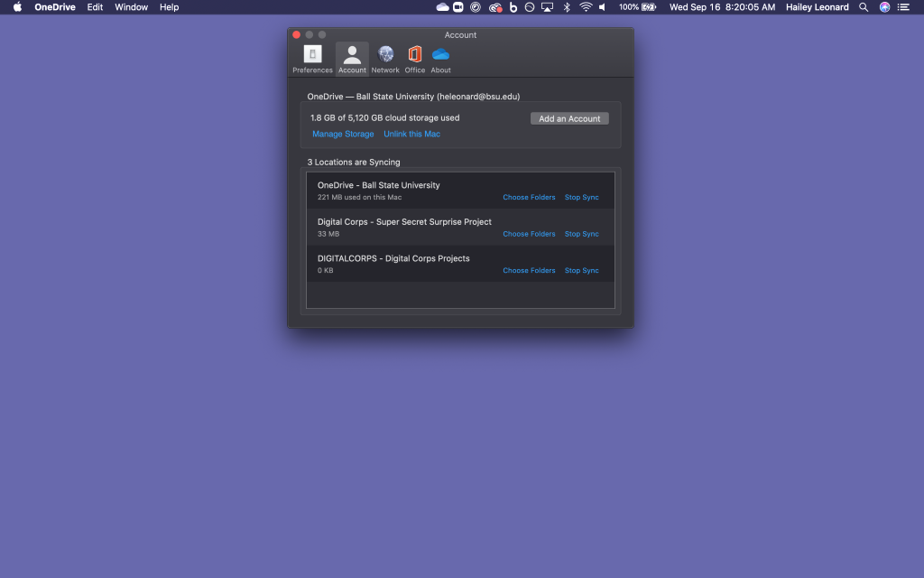The height and width of the screenshot is (578, 924).
Task: Open the Bluetooth menu bar icon
Action: [x=567, y=7]
